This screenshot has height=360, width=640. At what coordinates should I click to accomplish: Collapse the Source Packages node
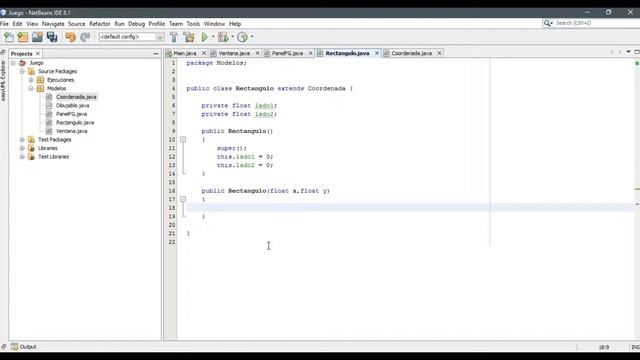point(22,71)
